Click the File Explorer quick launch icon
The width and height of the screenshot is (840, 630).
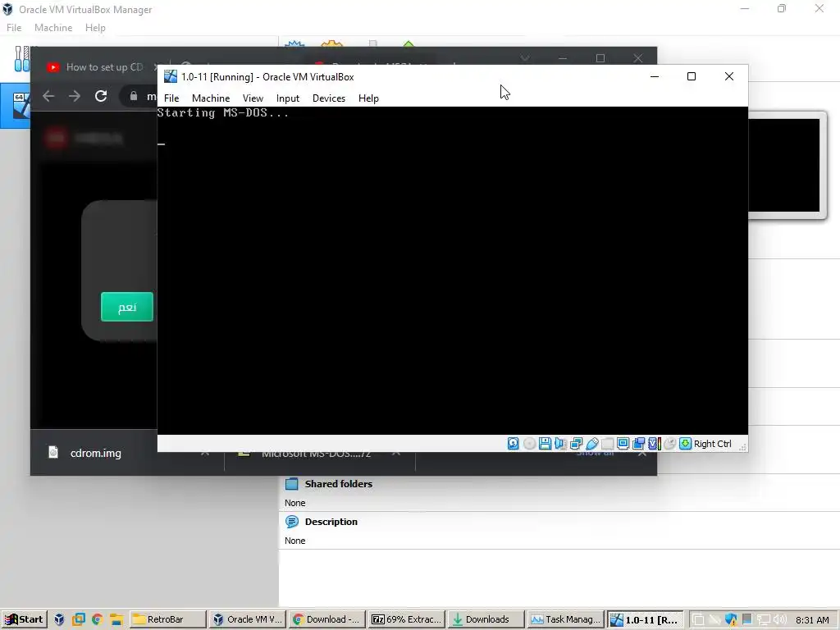tap(116, 619)
